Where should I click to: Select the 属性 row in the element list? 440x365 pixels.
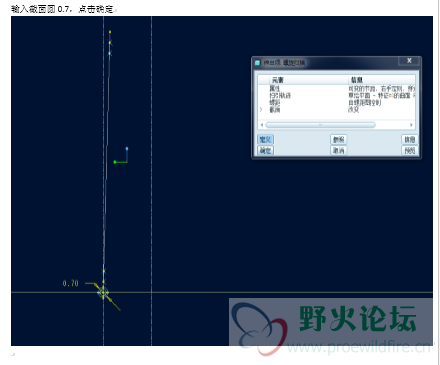click(337, 89)
